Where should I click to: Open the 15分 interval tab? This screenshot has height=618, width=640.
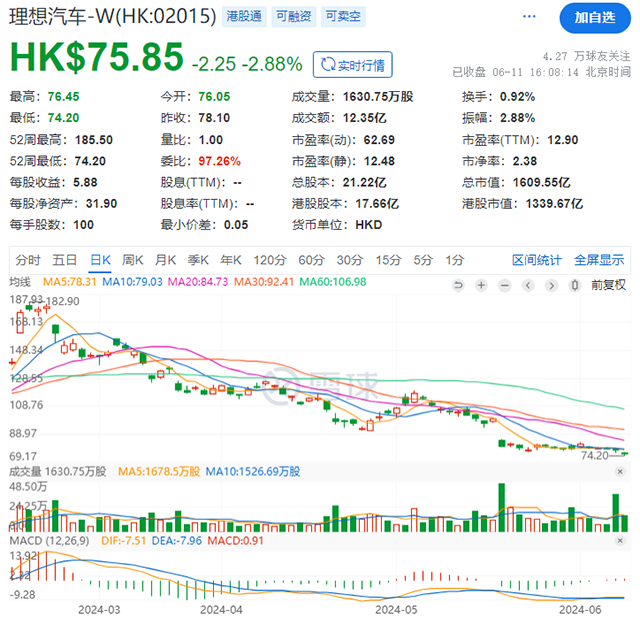(x=389, y=260)
